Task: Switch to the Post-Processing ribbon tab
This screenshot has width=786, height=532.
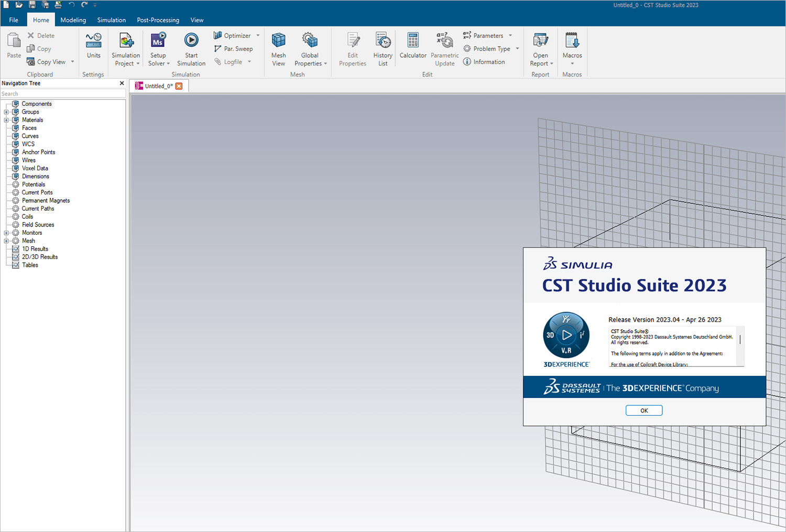Action: [158, 20]
